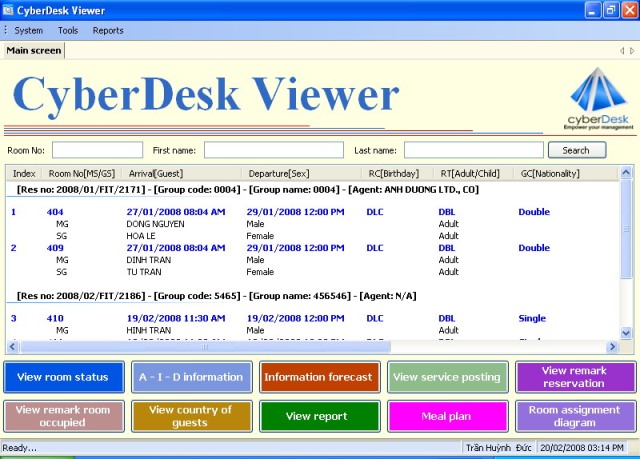Click the Last name input field
640x459 pixels.
tap(474, 150)
